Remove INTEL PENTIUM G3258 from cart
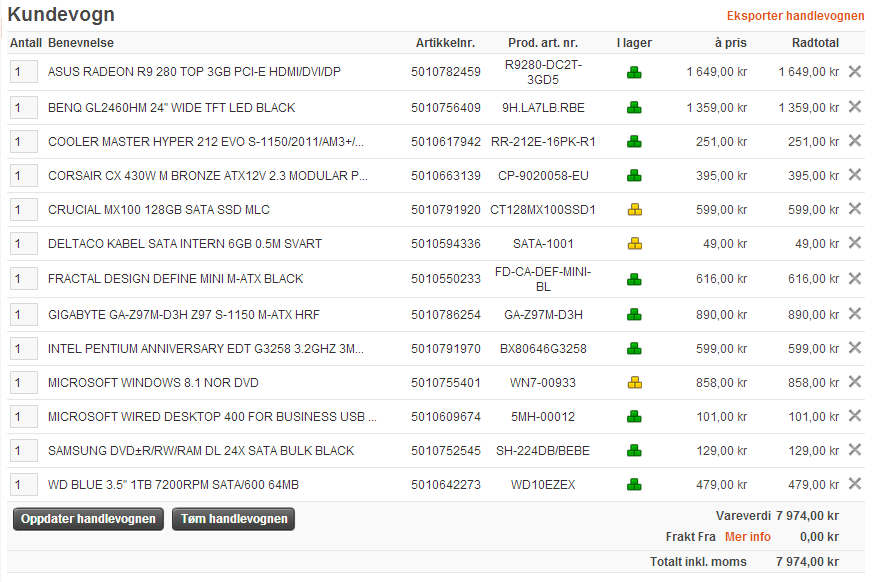The width and height of the screenshot is (879, 582). [x=854, y=348]
